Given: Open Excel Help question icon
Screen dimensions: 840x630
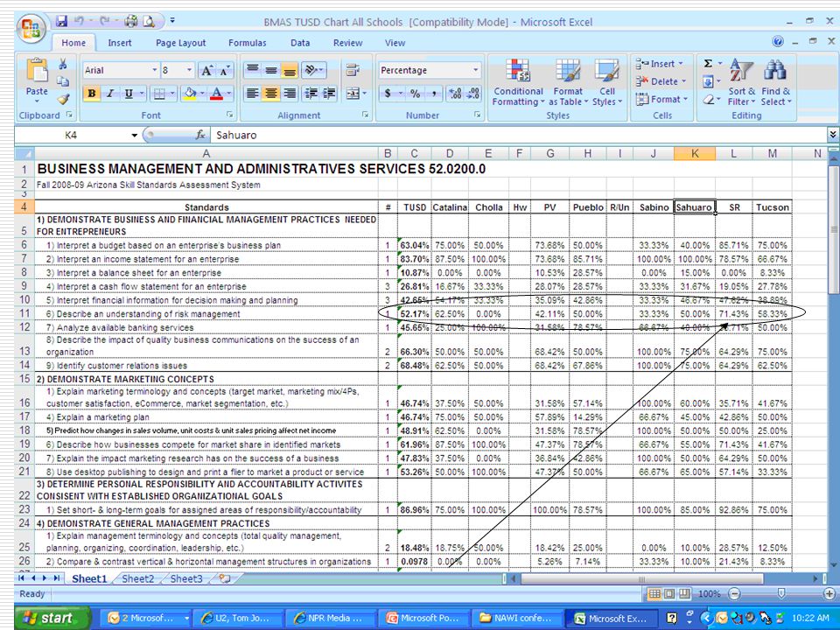Looking at the screenshot, I should point(778,42).
